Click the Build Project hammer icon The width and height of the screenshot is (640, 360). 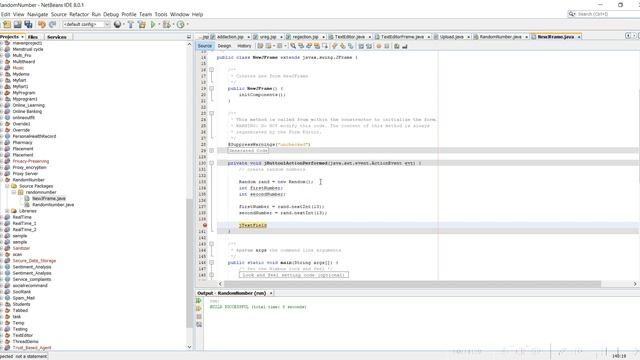click(131, 25)
